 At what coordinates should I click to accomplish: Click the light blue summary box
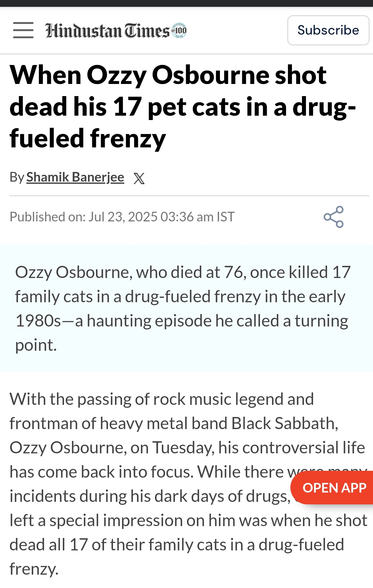click(x=186, y=308)
